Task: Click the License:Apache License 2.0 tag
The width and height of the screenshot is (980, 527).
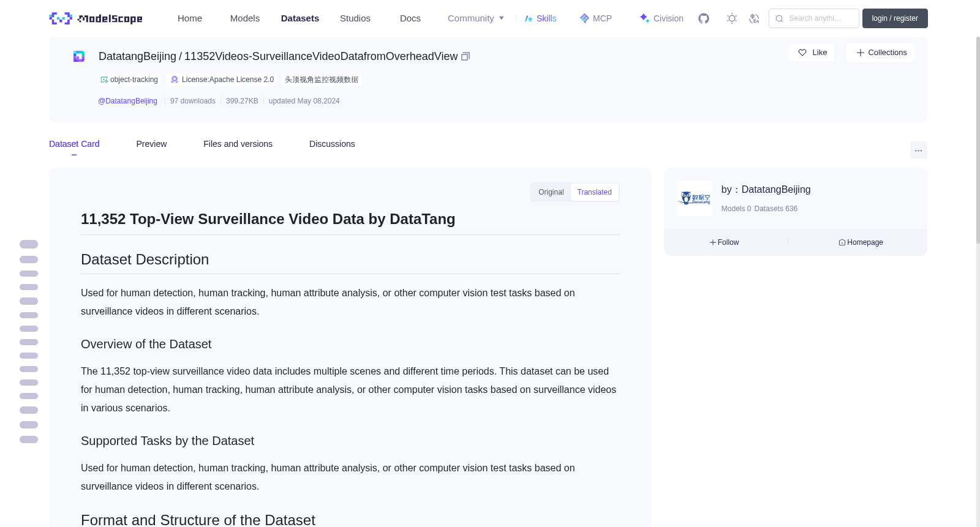Action: (222, 80)
